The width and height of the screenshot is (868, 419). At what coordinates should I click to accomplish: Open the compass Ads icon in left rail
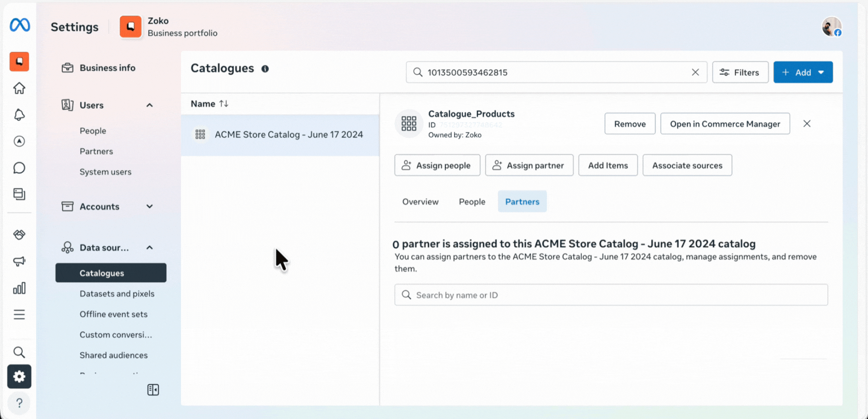[19, 141]
